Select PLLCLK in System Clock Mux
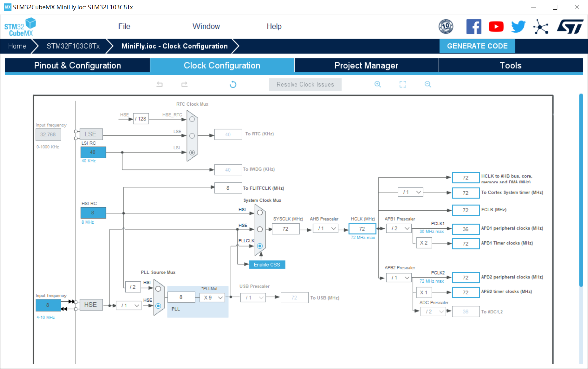588x369 pixels. coord(260,246)
